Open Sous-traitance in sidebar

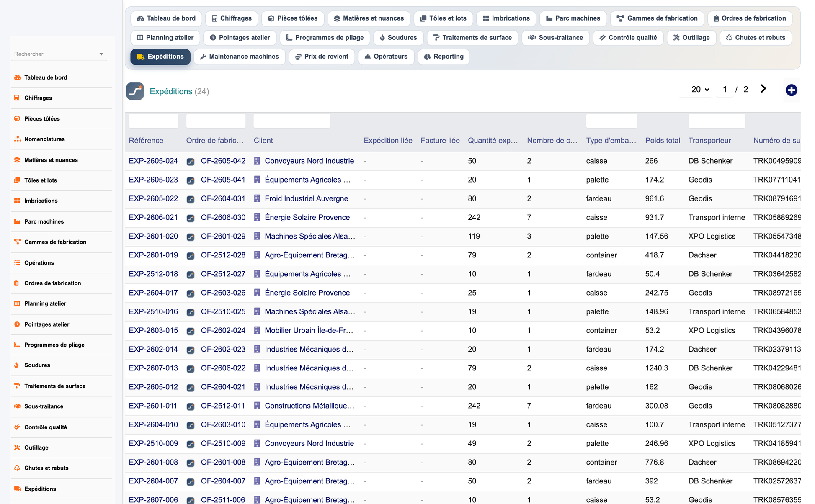point(44,406)
